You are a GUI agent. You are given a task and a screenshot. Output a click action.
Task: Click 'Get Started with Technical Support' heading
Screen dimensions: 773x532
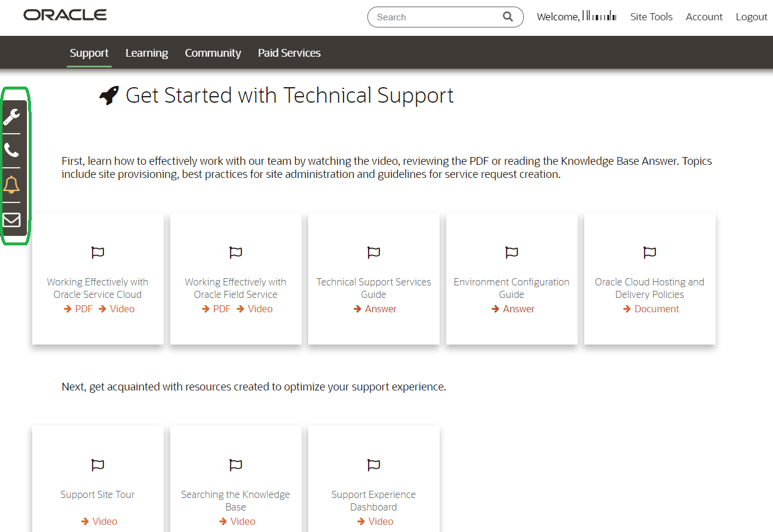click(290, 96)
